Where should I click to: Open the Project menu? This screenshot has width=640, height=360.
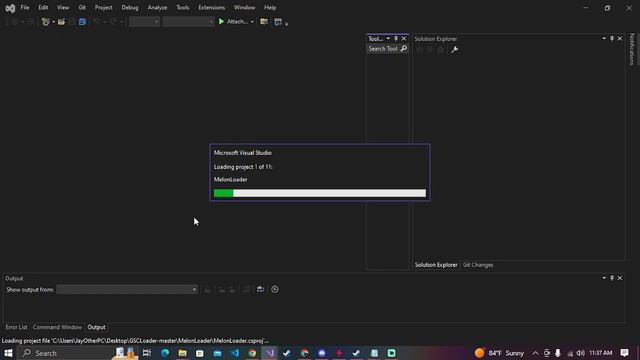[x=103, y=7]
